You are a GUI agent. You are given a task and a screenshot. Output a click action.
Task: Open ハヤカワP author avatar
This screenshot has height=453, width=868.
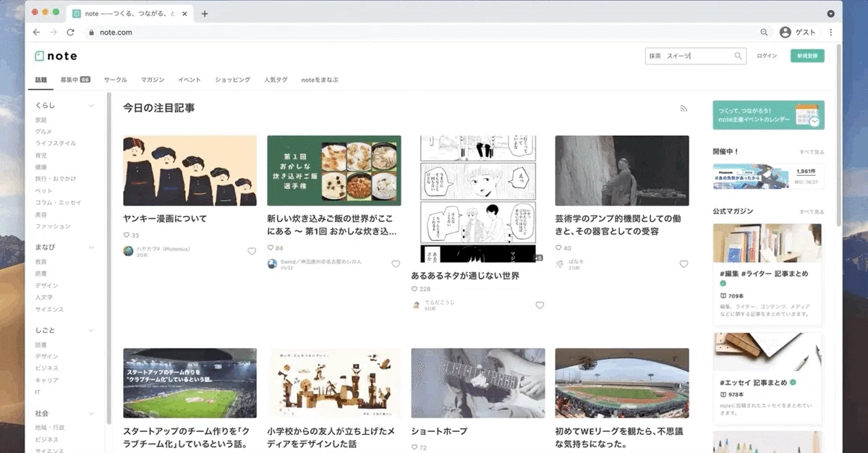click(128, 251)
